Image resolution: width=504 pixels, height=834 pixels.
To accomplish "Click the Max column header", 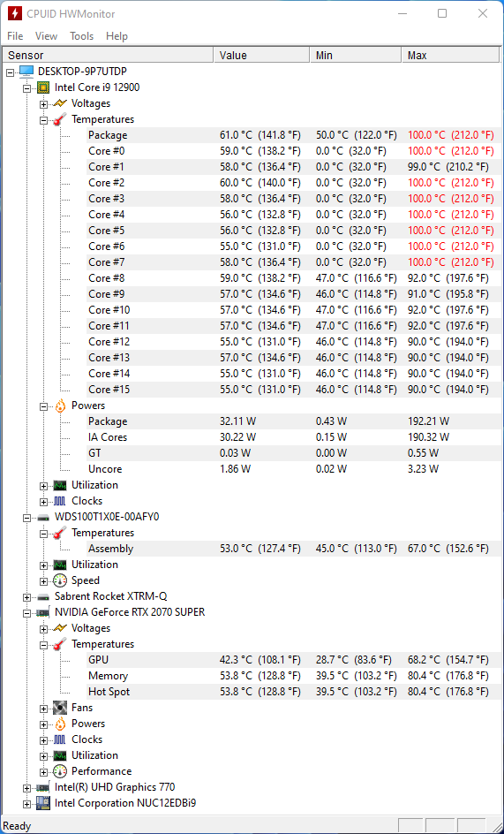I will 451,56.
